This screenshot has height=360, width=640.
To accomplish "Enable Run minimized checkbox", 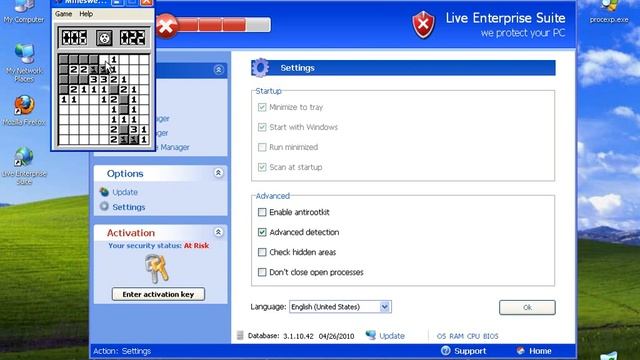I will 262,147.
